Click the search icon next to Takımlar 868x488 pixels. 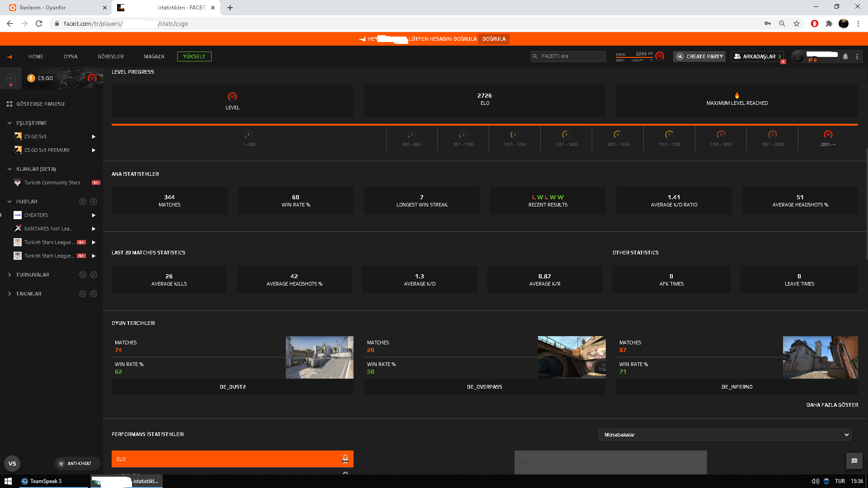pyautogui.click(x=83, y=294)
